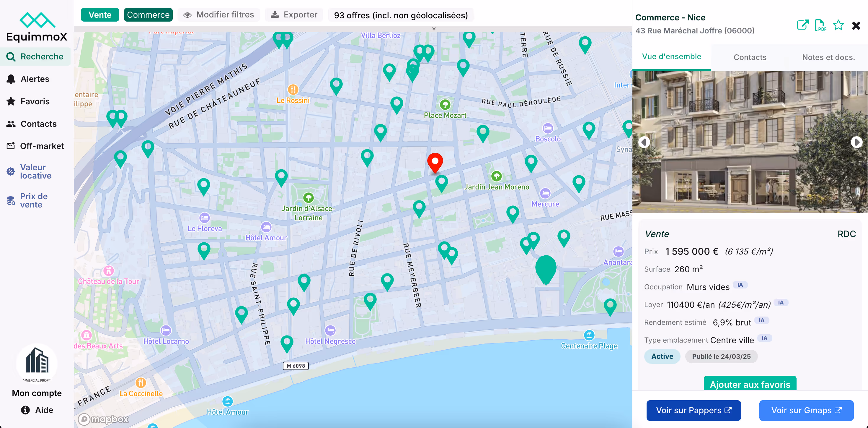Toggle the Vente filter chip
Screen dimensions: 868x428
100,15
